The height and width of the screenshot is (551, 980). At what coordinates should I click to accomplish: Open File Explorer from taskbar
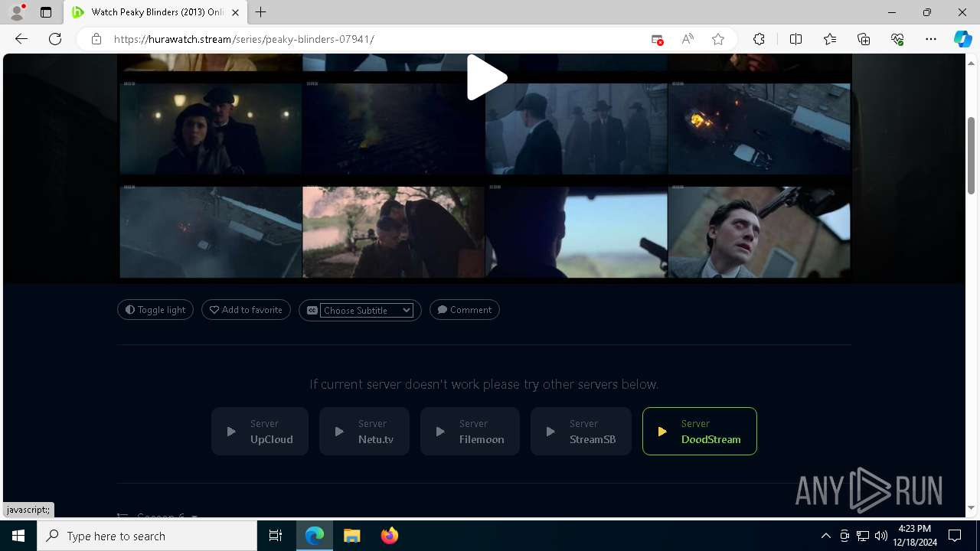351,536
